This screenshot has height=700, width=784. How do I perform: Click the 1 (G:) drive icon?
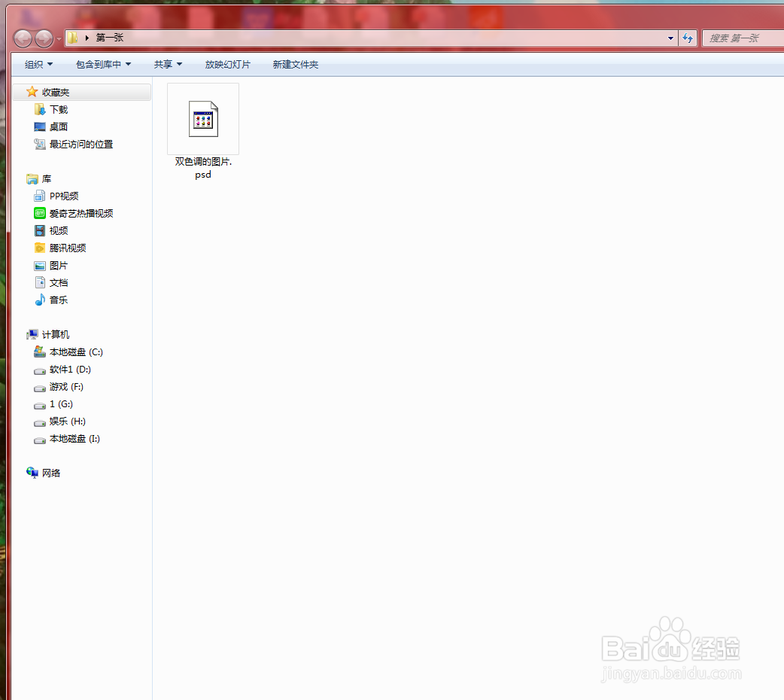pos(40,405)
